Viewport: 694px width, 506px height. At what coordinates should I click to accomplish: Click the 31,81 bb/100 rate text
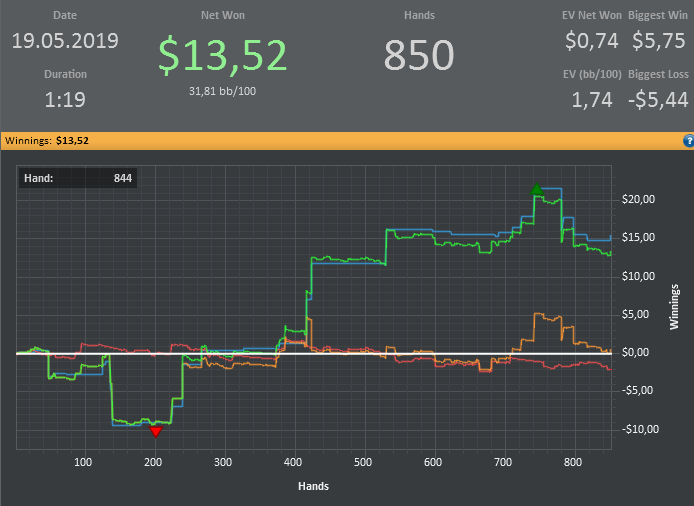point(223,91)
